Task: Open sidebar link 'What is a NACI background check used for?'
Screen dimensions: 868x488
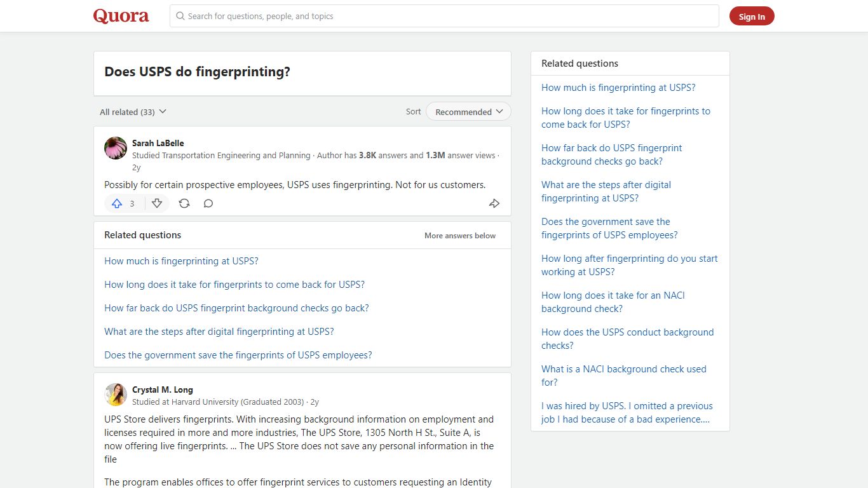Action: click(x=624, y=376)
